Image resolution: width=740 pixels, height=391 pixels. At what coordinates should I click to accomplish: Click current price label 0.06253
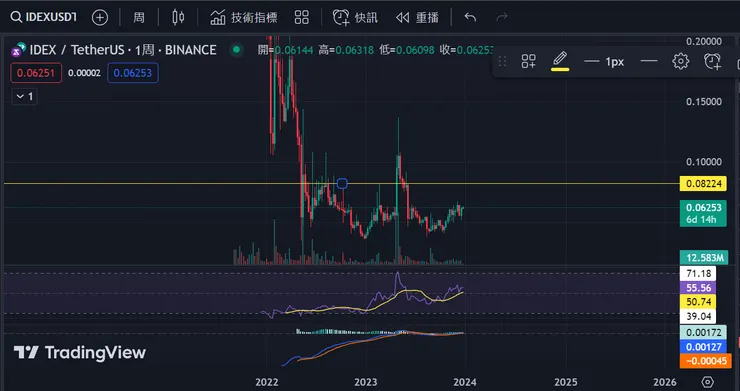coord(703,213)
